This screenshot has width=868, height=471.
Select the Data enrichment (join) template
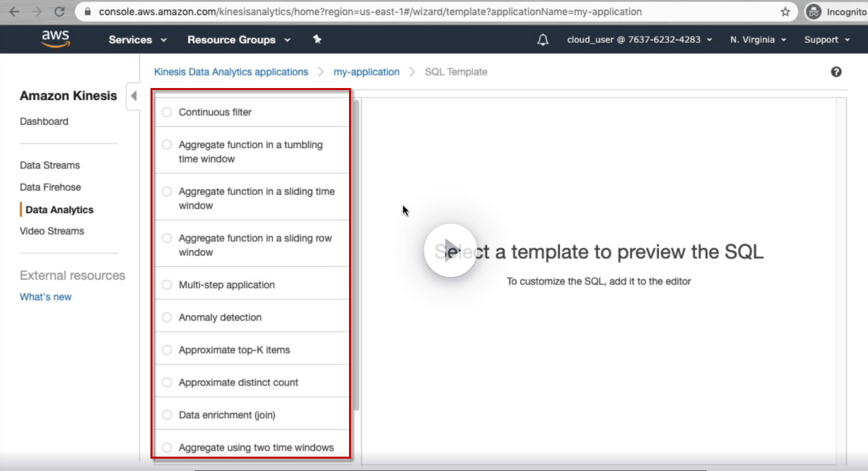pos(167,415)
